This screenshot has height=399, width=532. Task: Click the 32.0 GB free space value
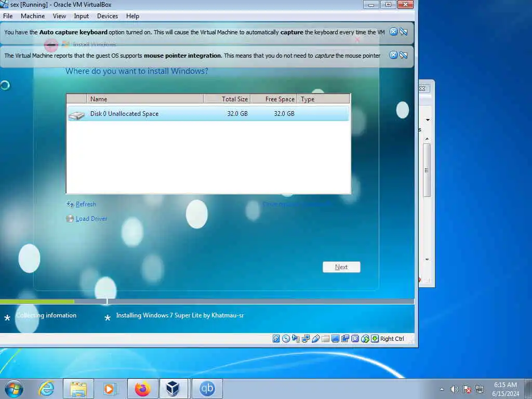pyautogui.click(x=284, y=114)
